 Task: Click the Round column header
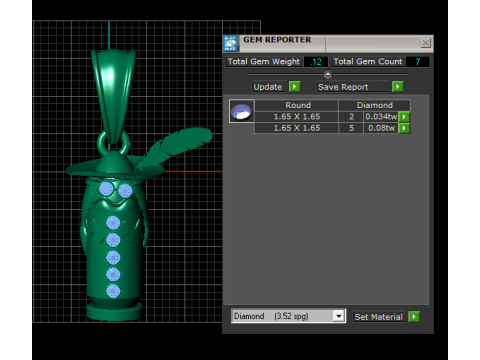297,105
